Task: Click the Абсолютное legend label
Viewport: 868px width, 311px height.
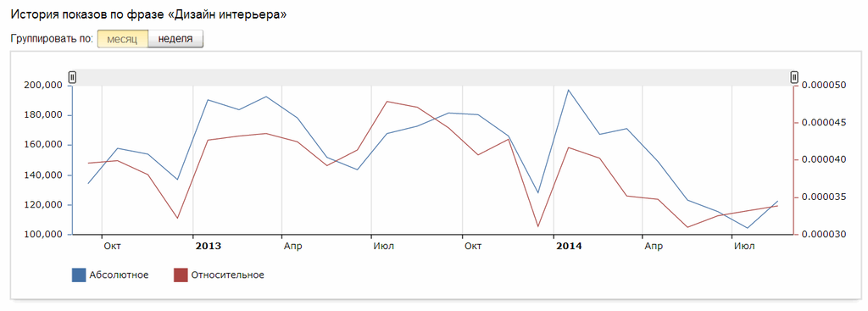Action: pos(119,275)
